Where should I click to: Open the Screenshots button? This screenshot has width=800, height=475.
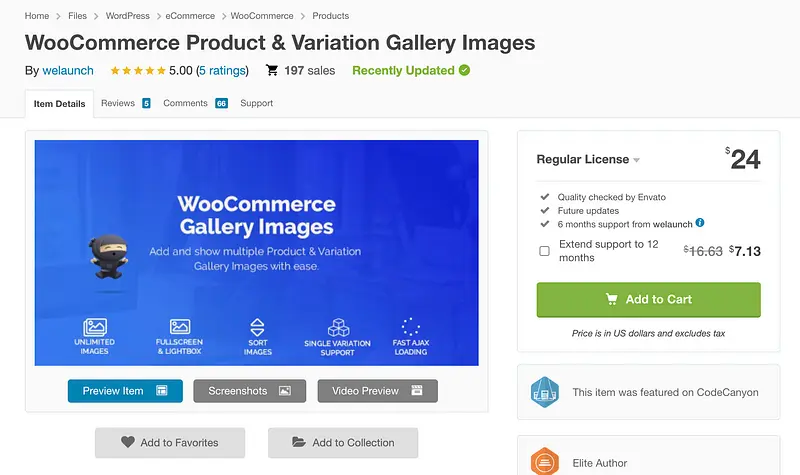point(249,391)
